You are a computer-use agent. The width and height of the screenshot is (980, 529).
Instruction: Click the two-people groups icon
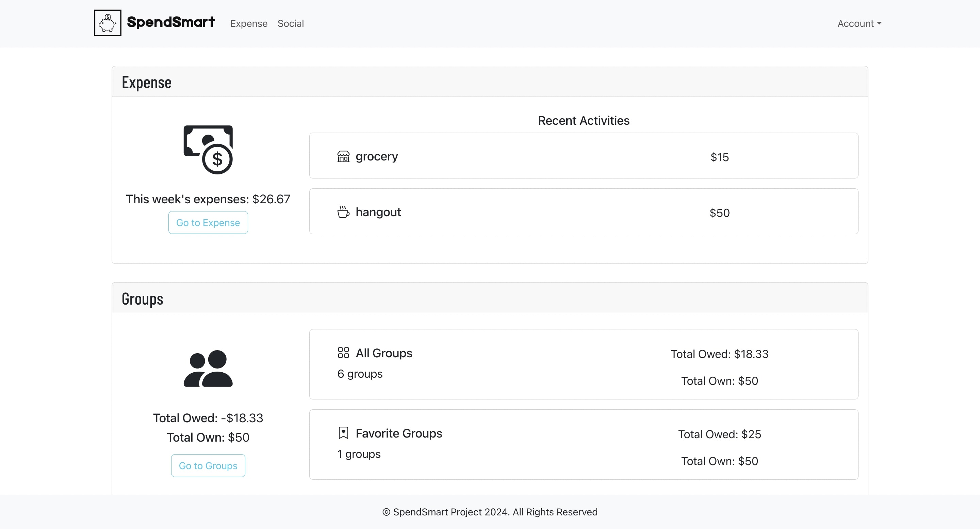point(208,368)
